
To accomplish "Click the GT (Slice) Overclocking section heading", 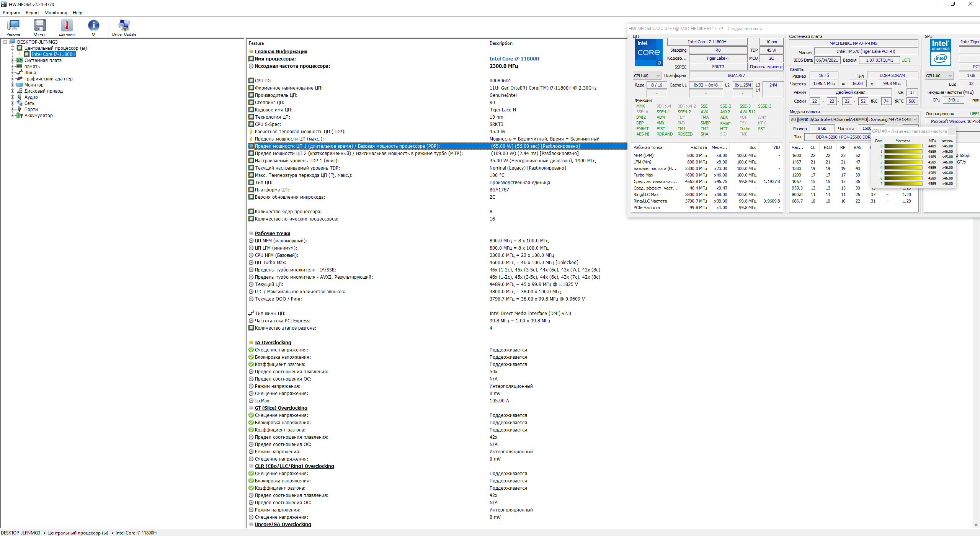I will pos(281,408).
